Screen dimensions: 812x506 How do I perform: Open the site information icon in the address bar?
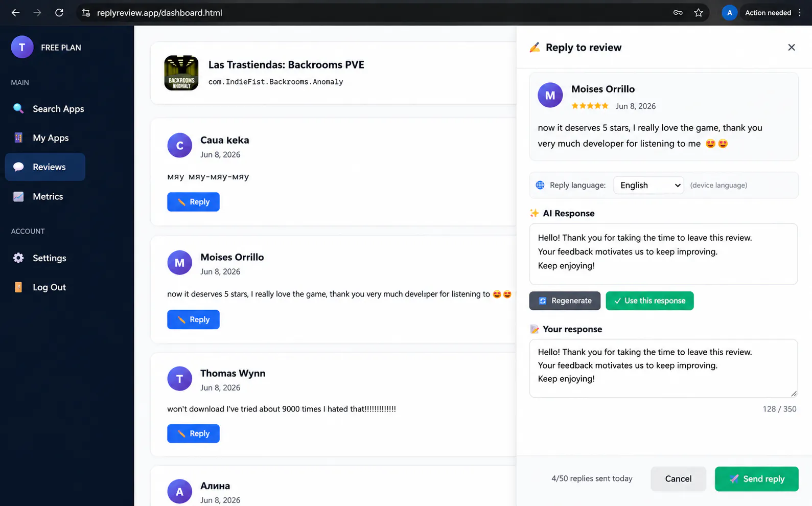click(x=86, y=13)
